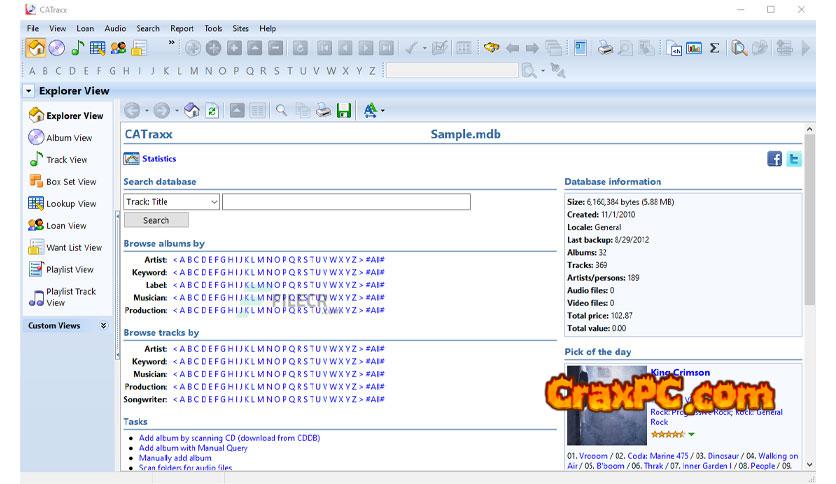Click the home icon in browser toolbar
This screenshot has height=484, width=836.
pos(192,111)
